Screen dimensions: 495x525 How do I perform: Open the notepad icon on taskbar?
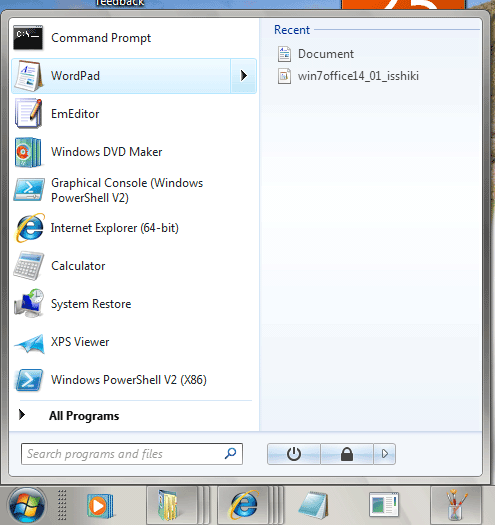pyautogui.click(x=314, y=506)
